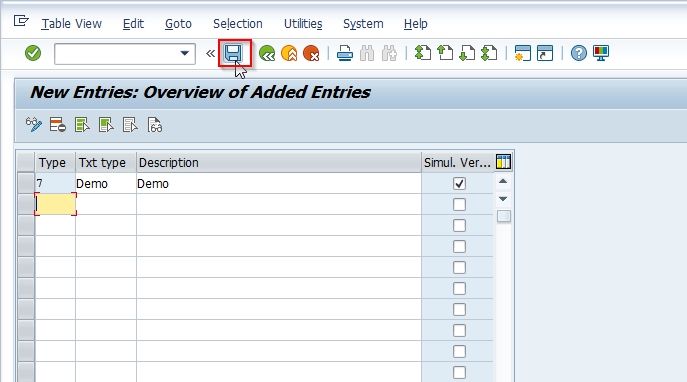The image size is (687, 382).
Task: Click the Display/Change glasses-pencil icon
Action: tap(34, 125)
